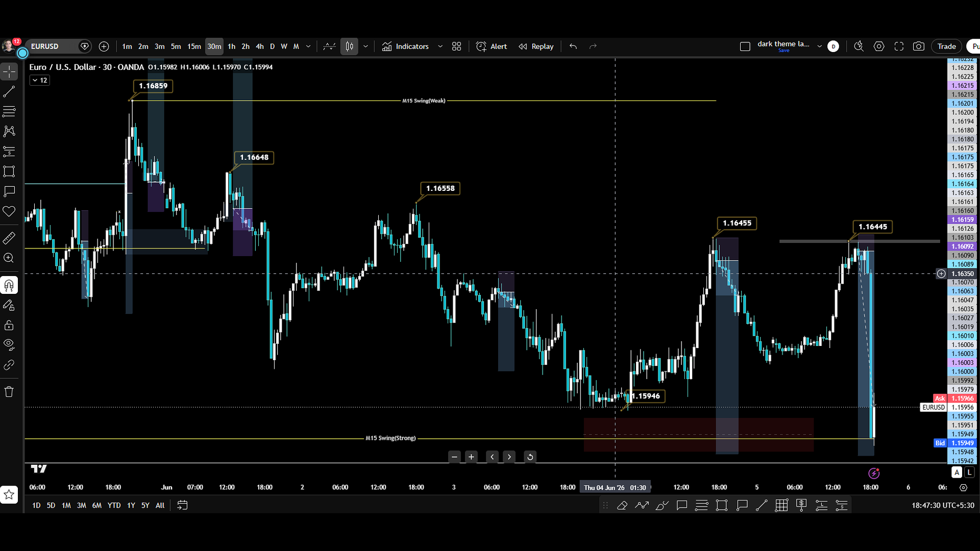Click the chart move-right arrow control
Screen dimensions: 980x551
[x=509, y=457]
